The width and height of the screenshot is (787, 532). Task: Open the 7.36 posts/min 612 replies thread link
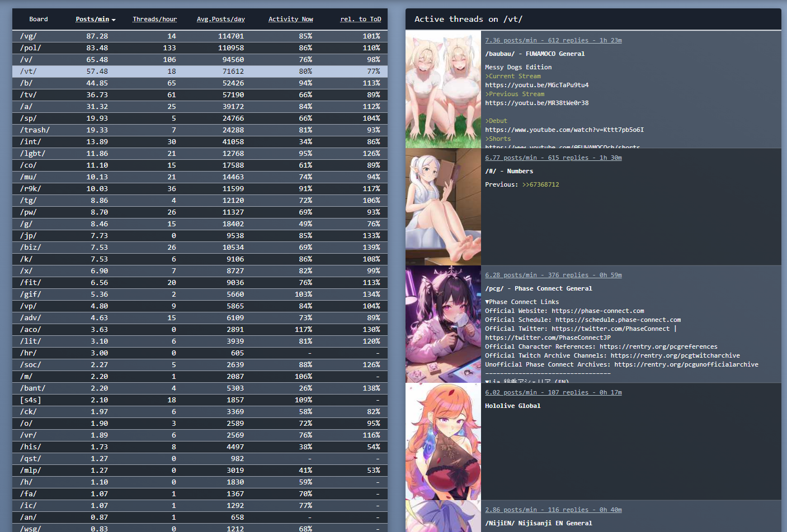(x=553, y=40)
